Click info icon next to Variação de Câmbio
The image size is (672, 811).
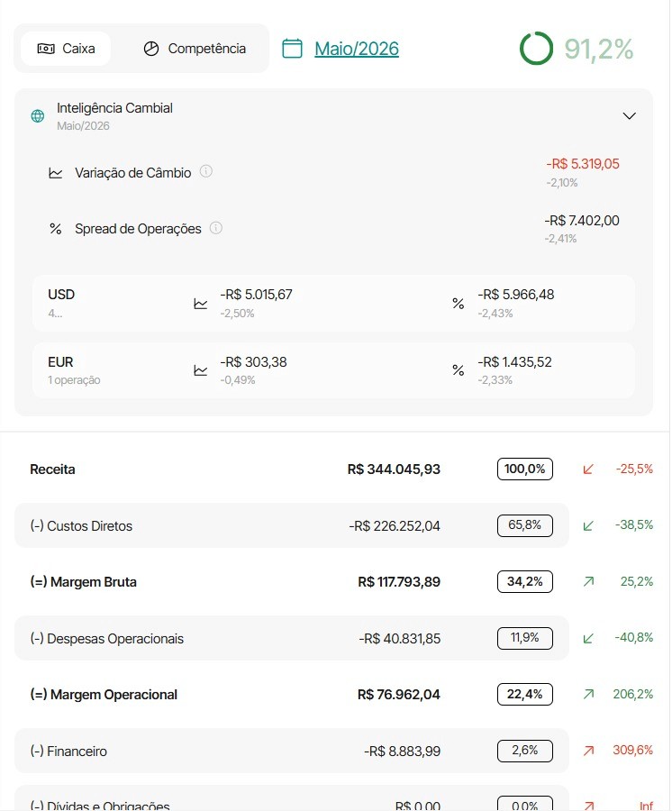(205, 171)
